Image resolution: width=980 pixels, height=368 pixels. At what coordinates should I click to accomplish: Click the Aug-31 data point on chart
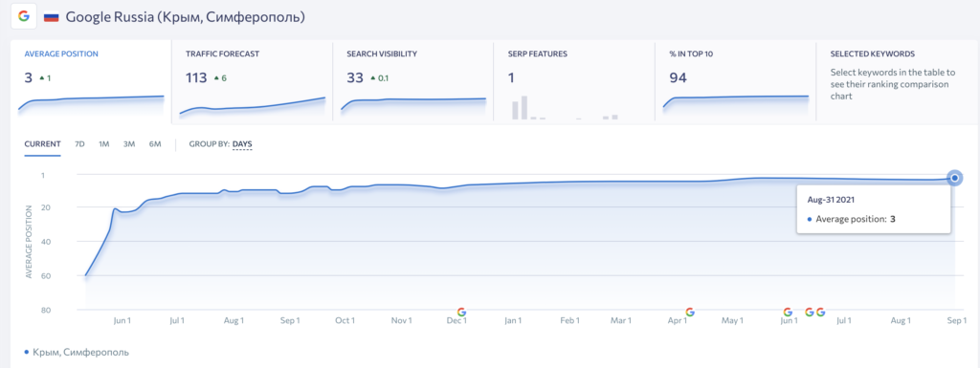(954, 179)
